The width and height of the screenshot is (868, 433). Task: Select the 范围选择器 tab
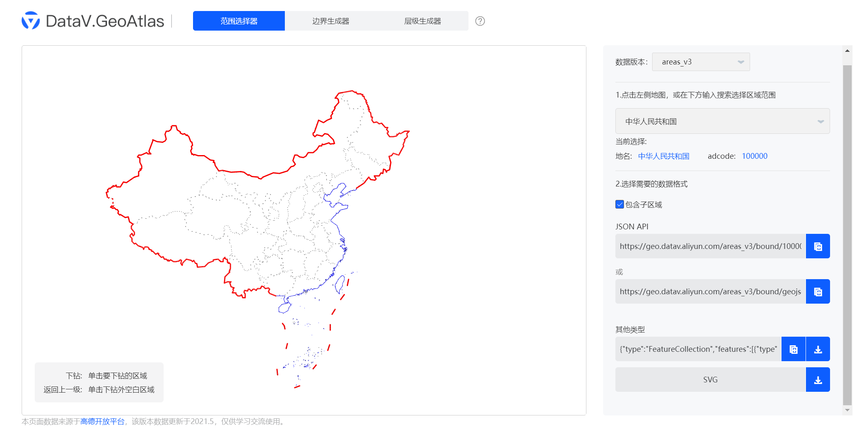click(x=239, y=21)
